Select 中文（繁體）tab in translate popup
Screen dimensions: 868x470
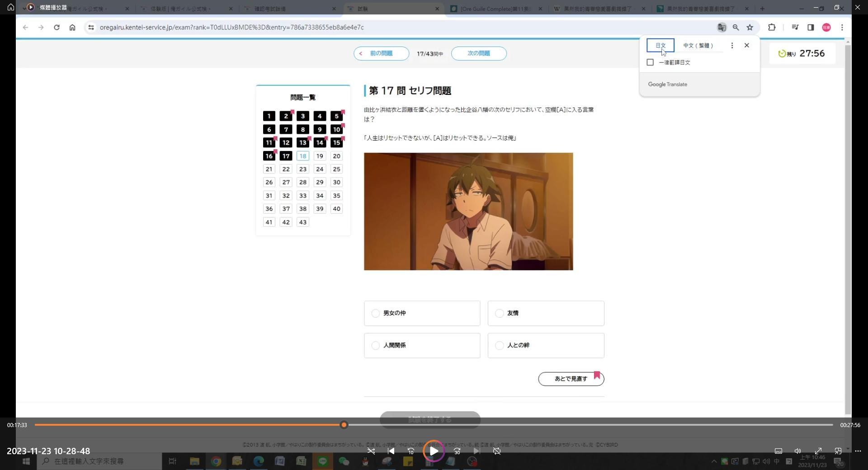(698, 46)
